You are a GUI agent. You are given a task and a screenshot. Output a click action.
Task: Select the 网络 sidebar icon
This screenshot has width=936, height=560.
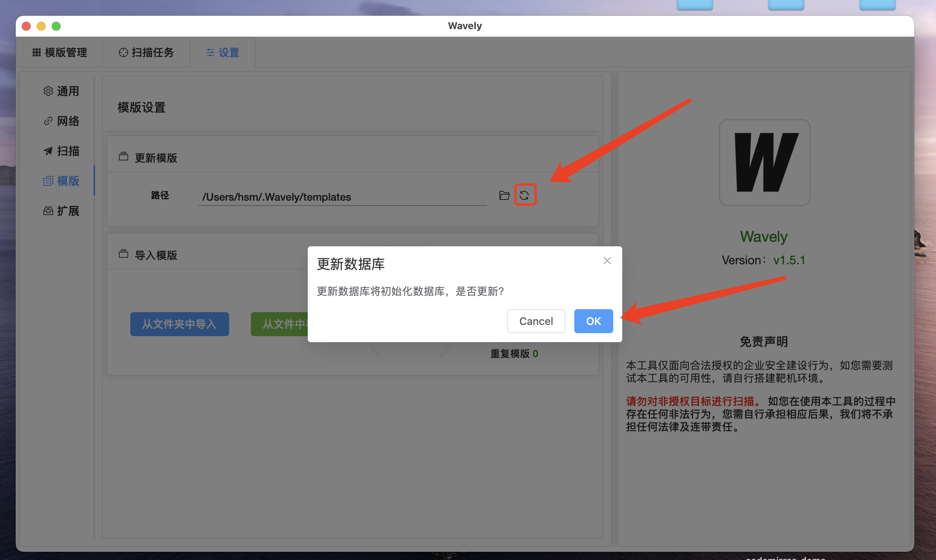point(48,121)
